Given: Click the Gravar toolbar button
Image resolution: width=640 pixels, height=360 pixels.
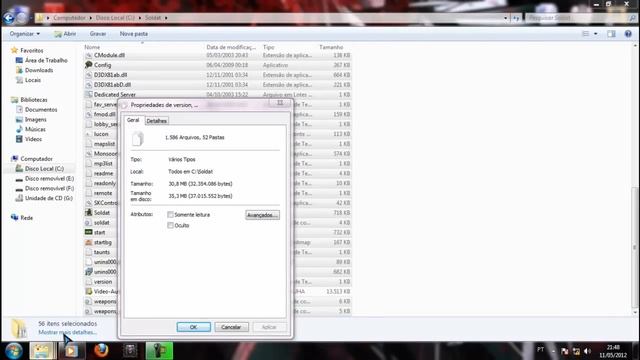Looking at the screenshot, I should (x=98, y=34).
